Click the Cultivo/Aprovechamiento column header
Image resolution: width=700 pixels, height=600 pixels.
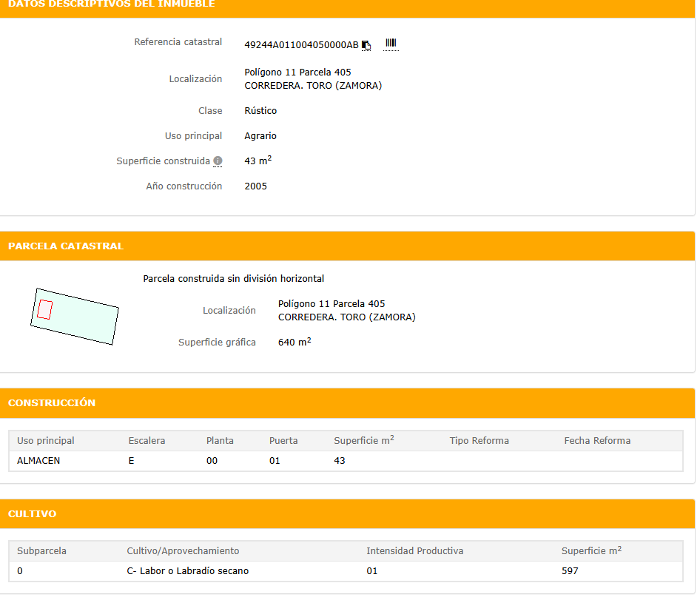[x=183, y=551]
